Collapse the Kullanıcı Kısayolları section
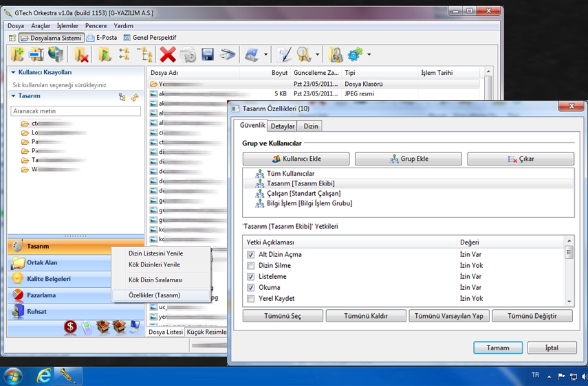 click(13, 72)
